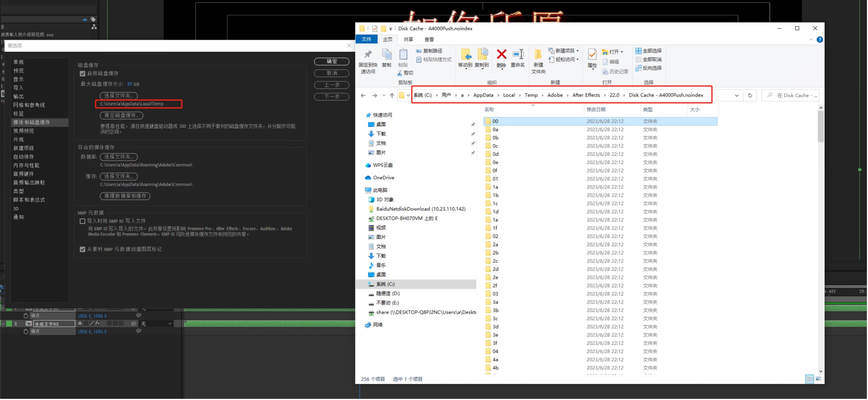Click the Refresh icon beside address bar
Screen dimensions: 868x400
click(x=750, y=95)
